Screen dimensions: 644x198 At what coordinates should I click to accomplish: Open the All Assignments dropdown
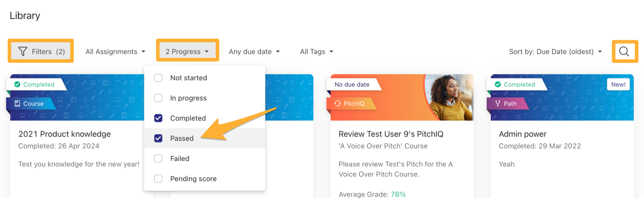[116, 52]
